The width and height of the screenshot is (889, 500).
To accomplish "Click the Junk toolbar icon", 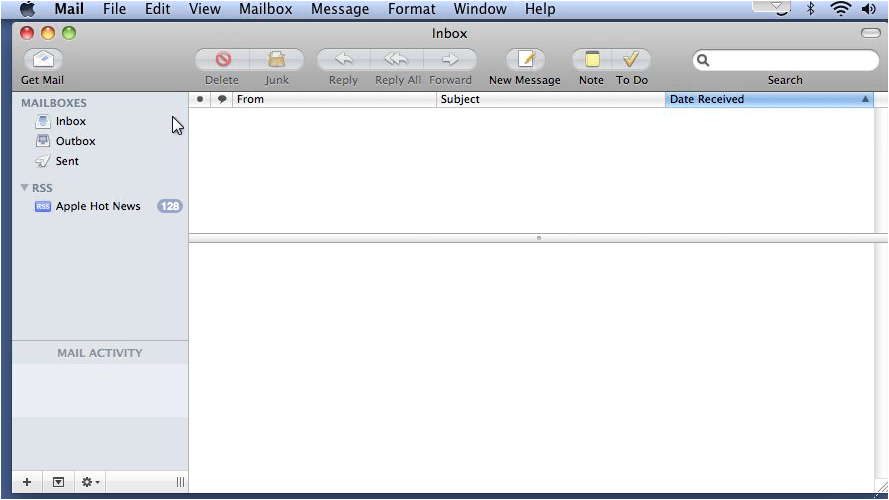I will 277,59.
